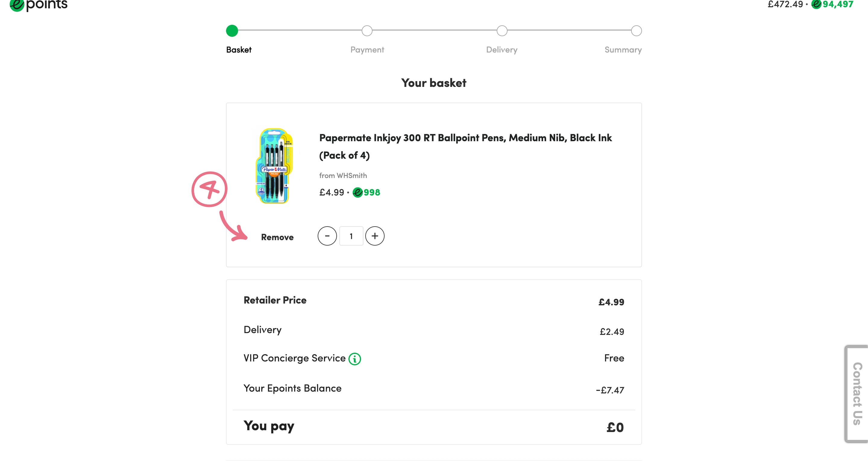This screenshot has height=461, width=868.
Task: Click the epoints icon beside 998 points
Action: (357, 192)
